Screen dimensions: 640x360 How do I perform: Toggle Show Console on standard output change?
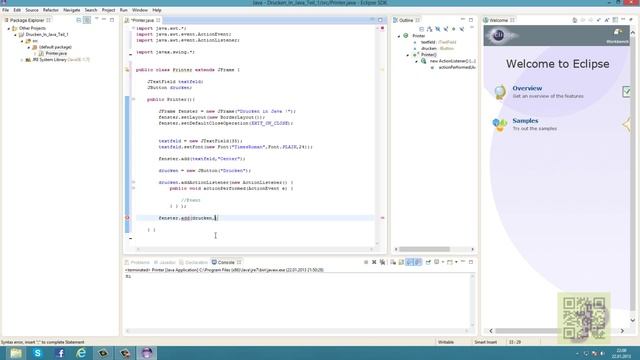pos(410,262)
